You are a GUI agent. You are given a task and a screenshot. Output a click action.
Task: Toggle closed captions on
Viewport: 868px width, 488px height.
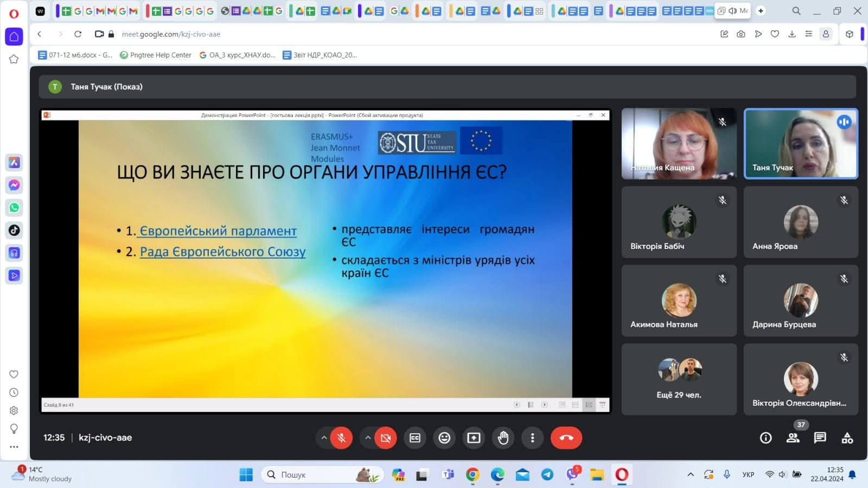415,438
